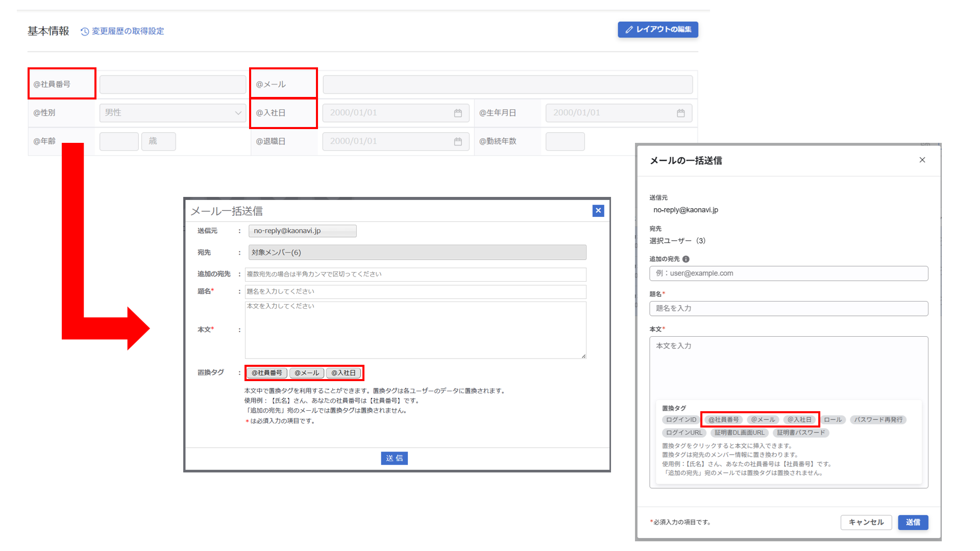Close メール一括送信 dialog with blue X
This screenshot has width=980, height=551.
(x=598, y=211)
